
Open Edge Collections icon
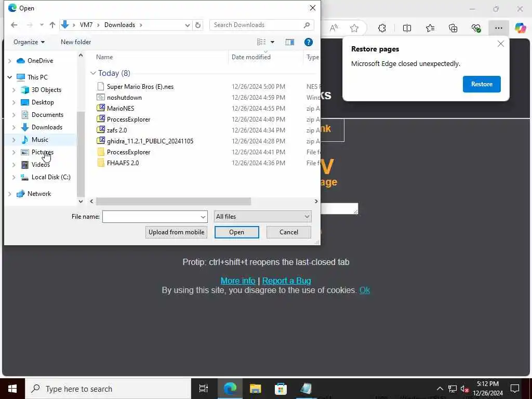453,28
